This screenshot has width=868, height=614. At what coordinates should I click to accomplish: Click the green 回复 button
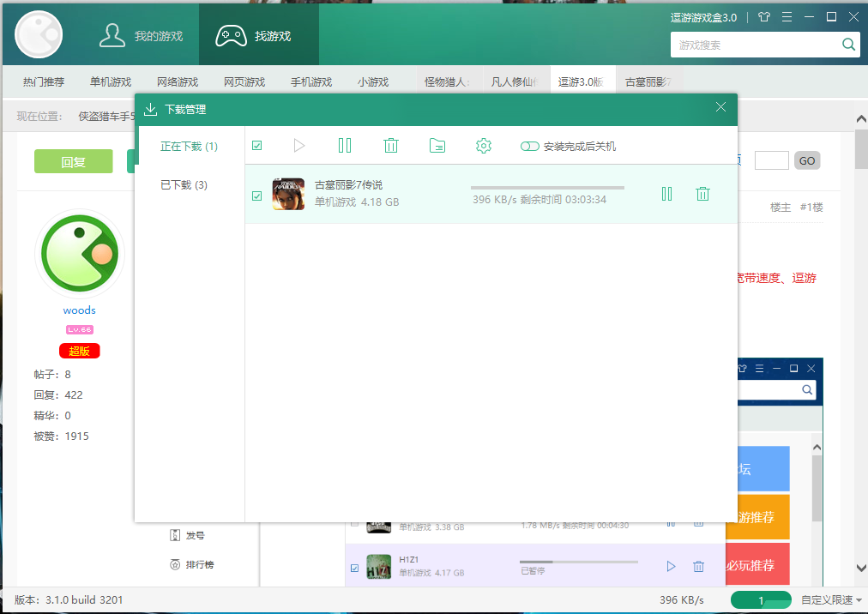pos(74,161)
